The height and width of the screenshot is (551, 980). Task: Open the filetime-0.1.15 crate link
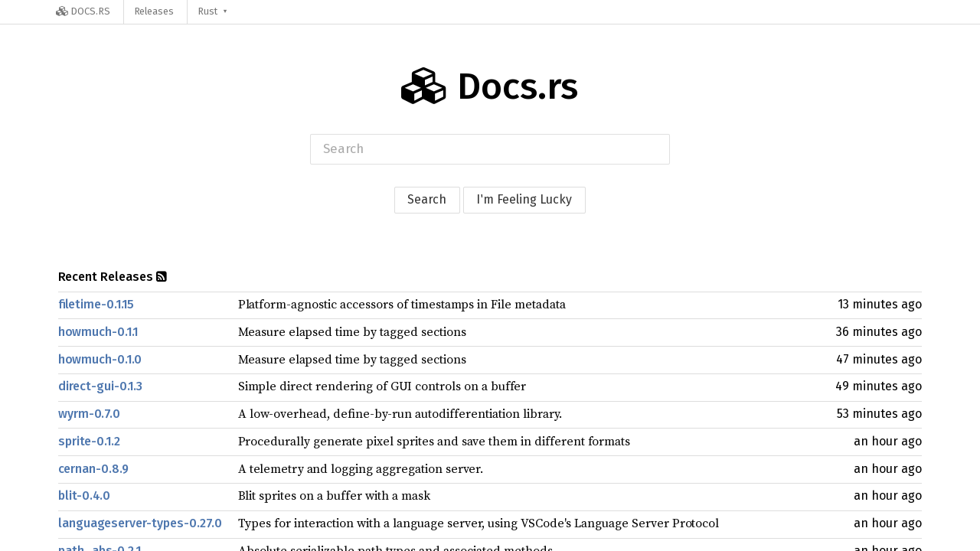click(x=96, y=305)
